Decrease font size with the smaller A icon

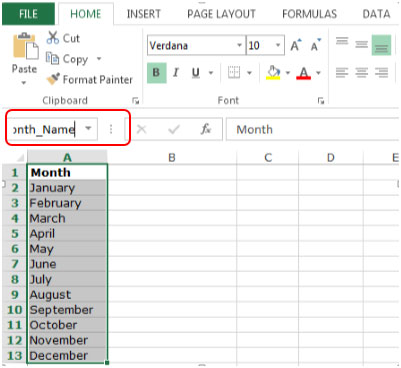click(315, 45)
